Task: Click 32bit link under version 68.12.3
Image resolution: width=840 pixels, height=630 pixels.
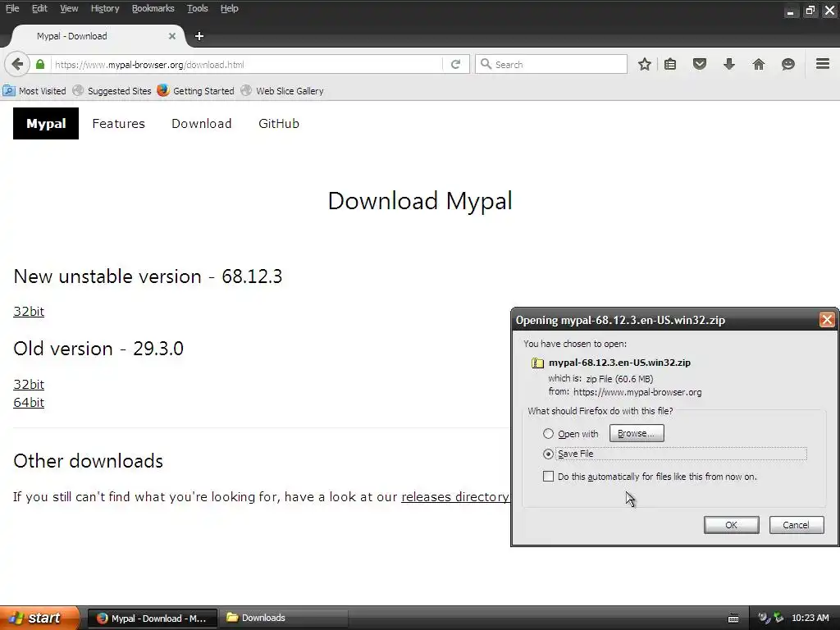Action: pyautogui.click(x=29, y=311)
